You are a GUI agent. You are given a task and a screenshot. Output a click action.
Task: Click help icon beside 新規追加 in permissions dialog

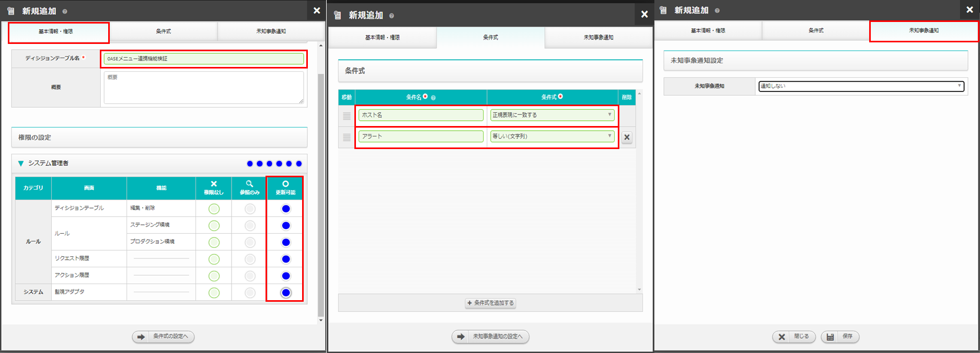click(65, 11)
